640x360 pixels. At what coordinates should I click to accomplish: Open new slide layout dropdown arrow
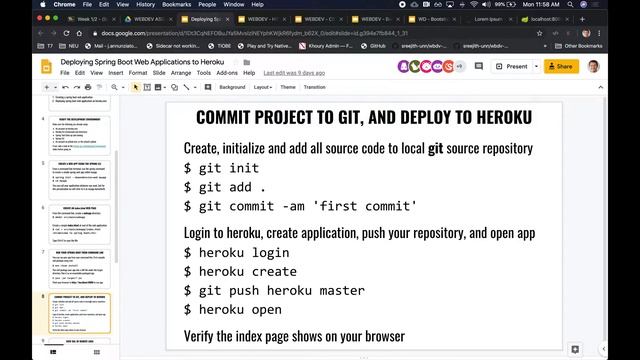click(55, 87)
